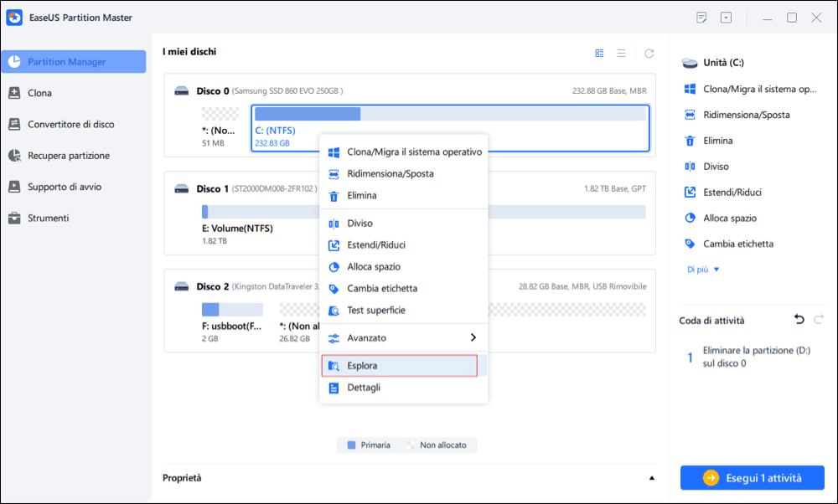The image size is (838, 504).
Task: Click Alloca spazio in right panel
Action: [x=721, y=218]
